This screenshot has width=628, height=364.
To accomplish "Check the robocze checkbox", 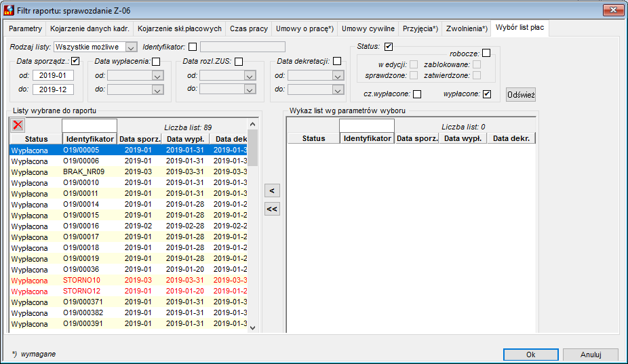I will [x=486, y=53].
